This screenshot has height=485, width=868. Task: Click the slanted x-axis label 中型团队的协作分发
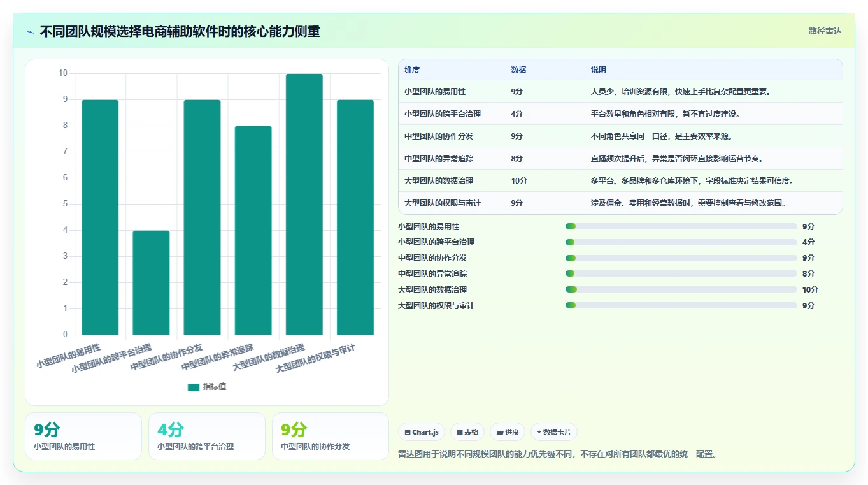tap(166, 357)
